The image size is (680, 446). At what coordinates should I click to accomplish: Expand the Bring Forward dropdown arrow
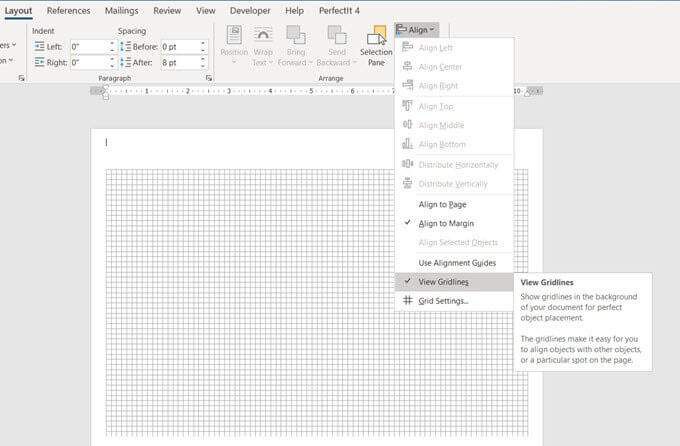coord(311,62)
